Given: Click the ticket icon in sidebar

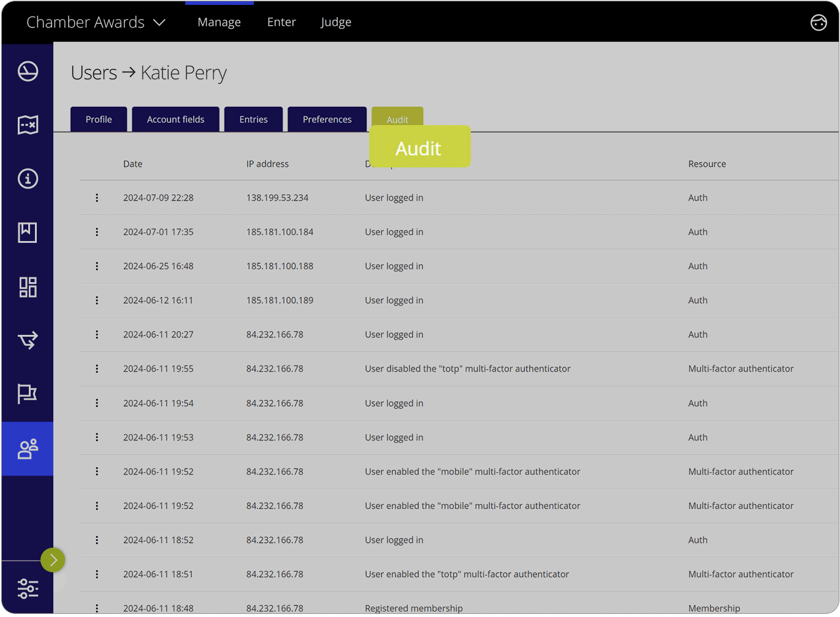Looking at the screenshot, I should (28, 125).
